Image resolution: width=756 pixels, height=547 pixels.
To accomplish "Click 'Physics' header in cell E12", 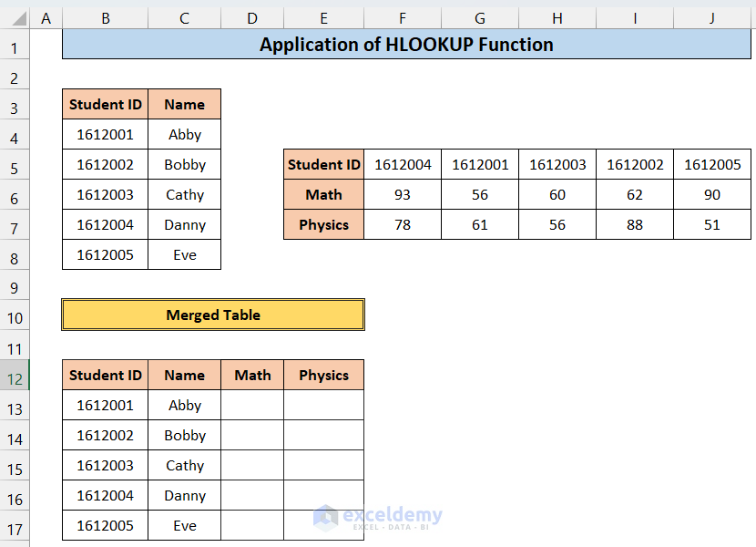I will click(323, 375).
